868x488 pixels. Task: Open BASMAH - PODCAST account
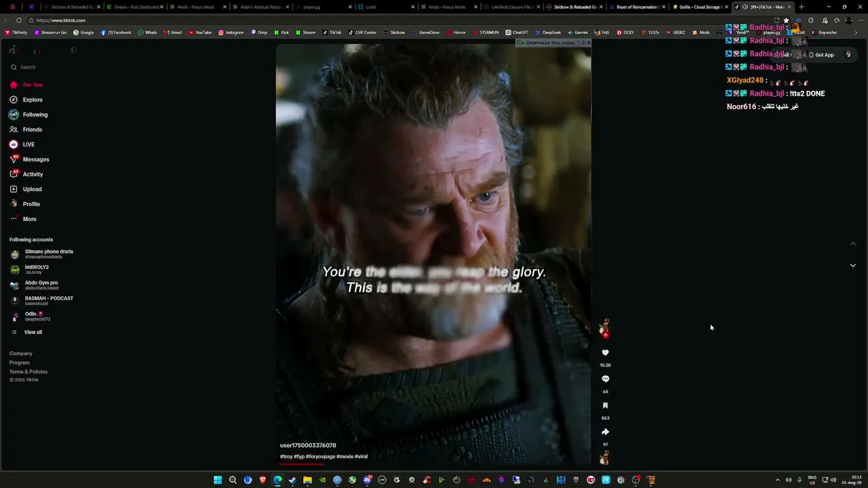point(42,301)
